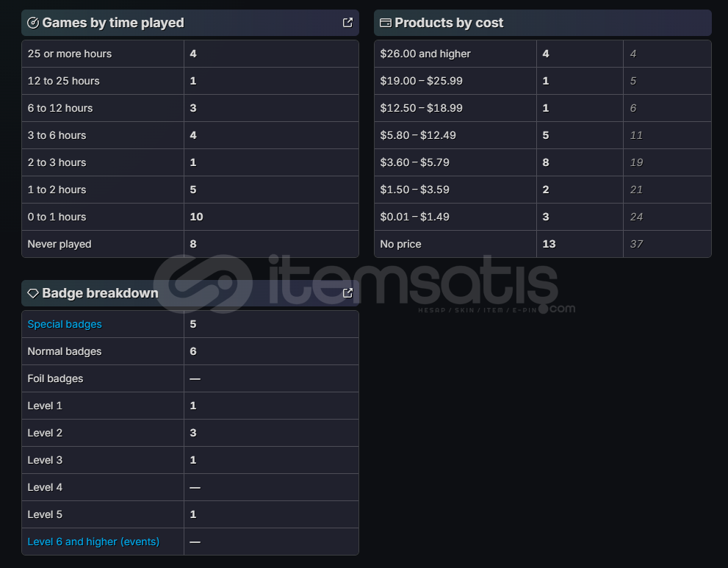This screenshot has width=728, height=568.
Task: Click the Foil badges row label
Action: tap(55, 378)
